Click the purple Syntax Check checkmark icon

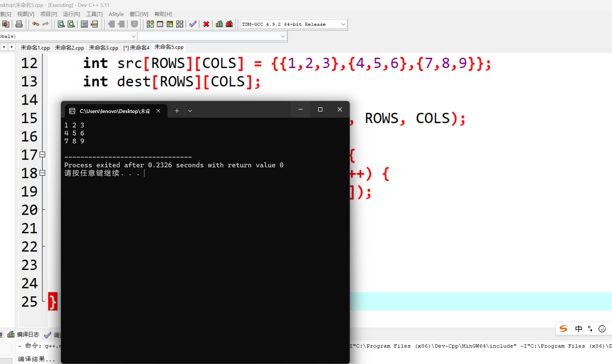(193, 24)
